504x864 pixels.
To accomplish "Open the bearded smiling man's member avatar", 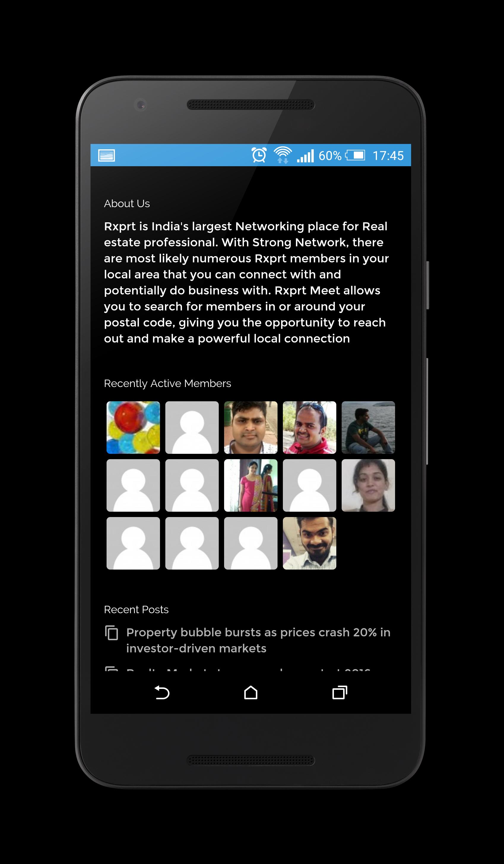I will click(x=309, y=543).
